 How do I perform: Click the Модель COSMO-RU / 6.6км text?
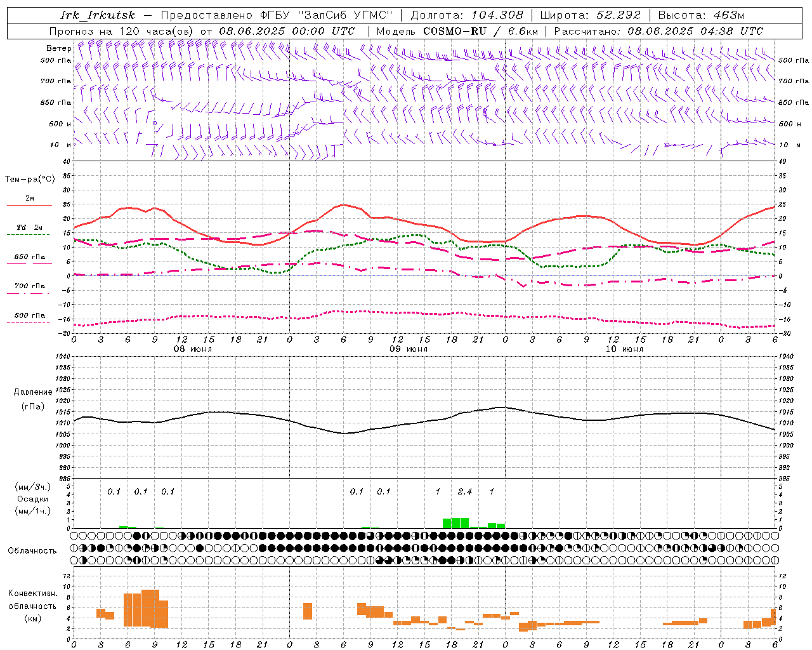coord(457,30)
